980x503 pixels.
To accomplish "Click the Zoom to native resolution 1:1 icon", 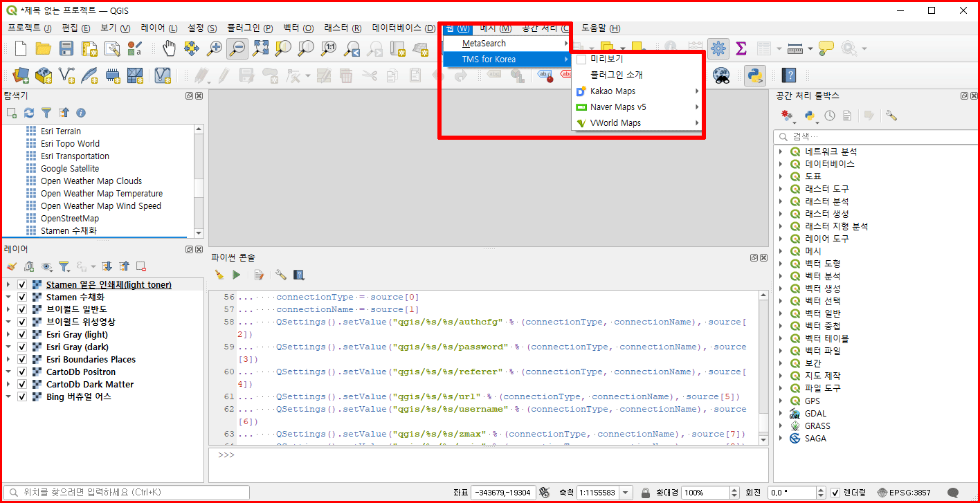I will point(329,48).
